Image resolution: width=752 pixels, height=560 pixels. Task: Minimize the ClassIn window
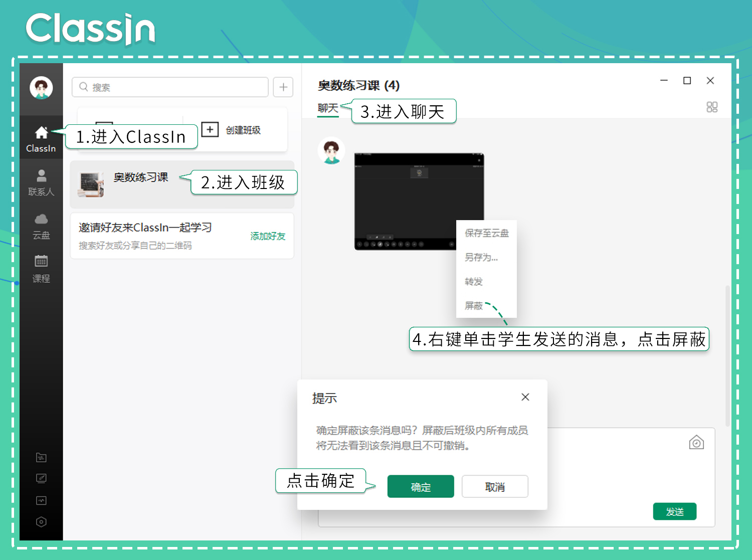point(664,80)
